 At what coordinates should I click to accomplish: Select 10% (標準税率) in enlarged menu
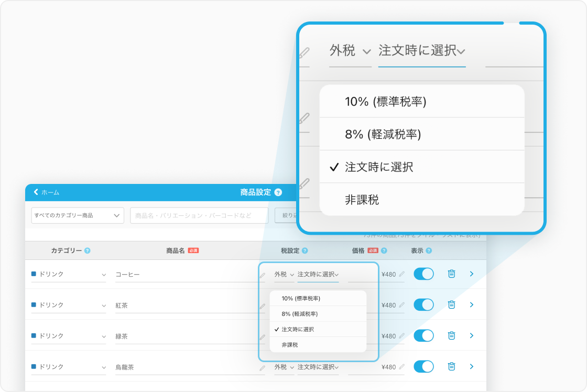(x=385, y=102)
